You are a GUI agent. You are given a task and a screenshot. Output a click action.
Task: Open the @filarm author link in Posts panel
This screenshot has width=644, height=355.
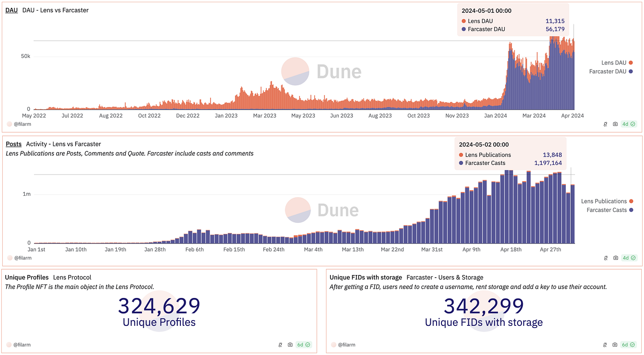point(23,258)
